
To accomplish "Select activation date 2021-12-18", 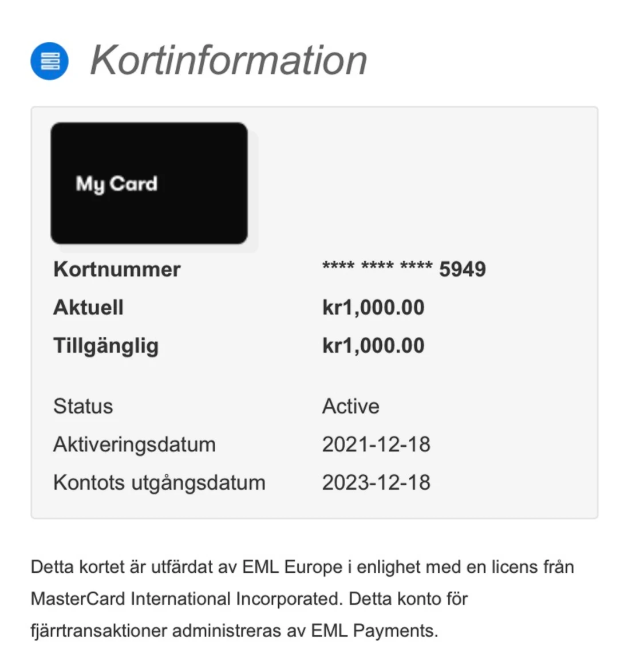I will click(376, 445).
